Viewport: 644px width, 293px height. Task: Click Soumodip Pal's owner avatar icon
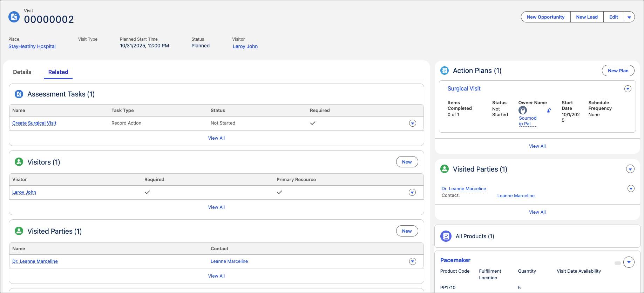(523, 110)
